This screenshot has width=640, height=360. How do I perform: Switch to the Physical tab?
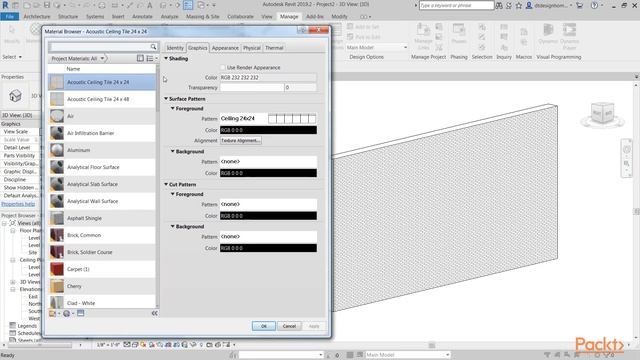pos(251,48)
